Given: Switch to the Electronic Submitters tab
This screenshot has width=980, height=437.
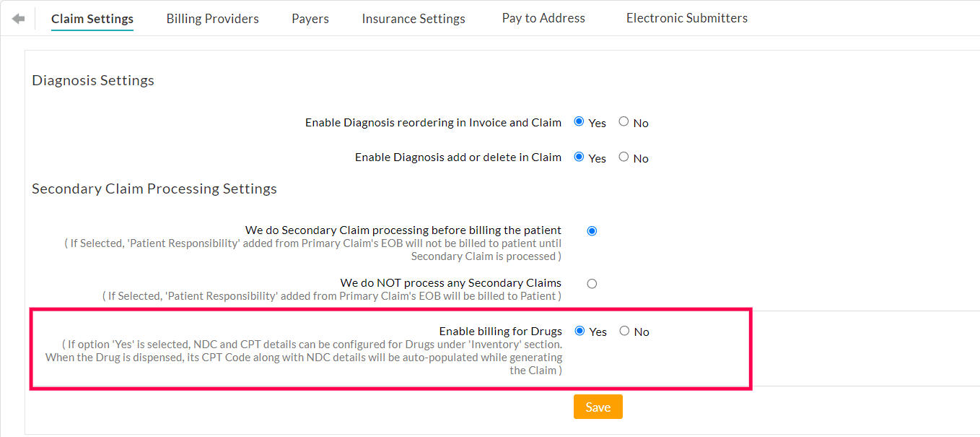Looking at the screenshot, I should pyautogui.click(x=686, y=18).
